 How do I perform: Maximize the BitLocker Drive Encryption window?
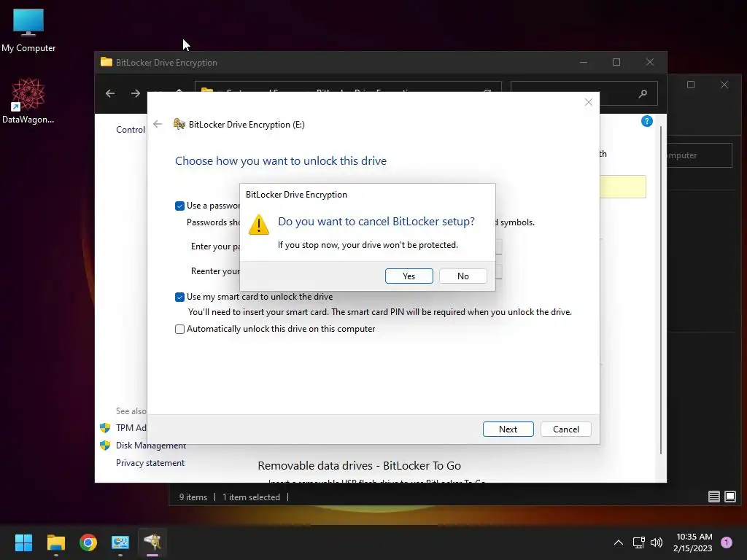[616, 63]
